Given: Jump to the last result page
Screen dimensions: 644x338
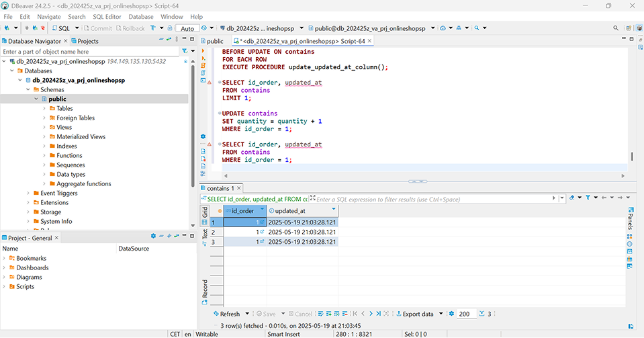Looking at the screenshot, I should pos(380,314).
